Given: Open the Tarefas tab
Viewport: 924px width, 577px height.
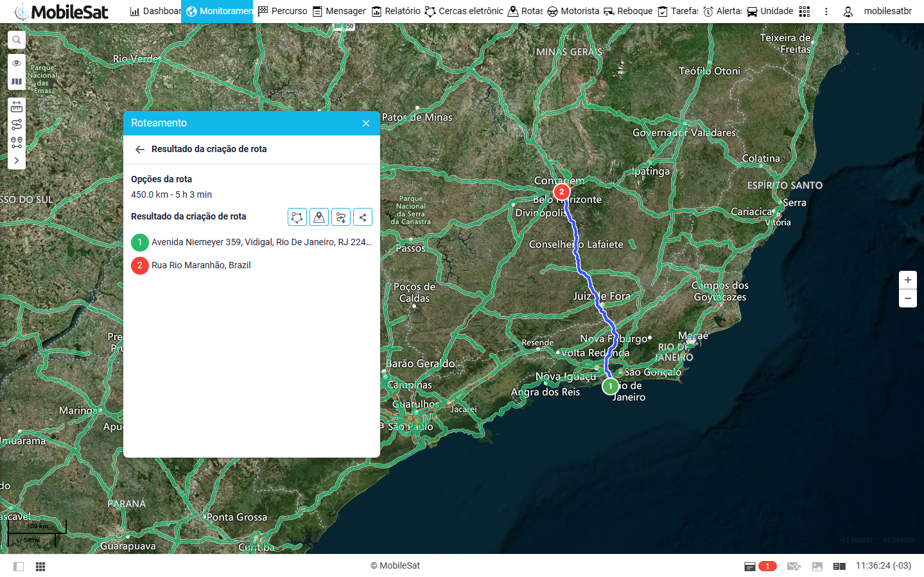Looking at the screenshot, I should point(678,11).
